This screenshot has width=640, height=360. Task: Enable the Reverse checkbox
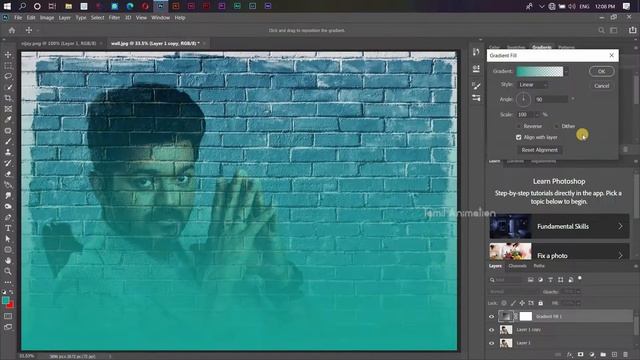point(519,126)
